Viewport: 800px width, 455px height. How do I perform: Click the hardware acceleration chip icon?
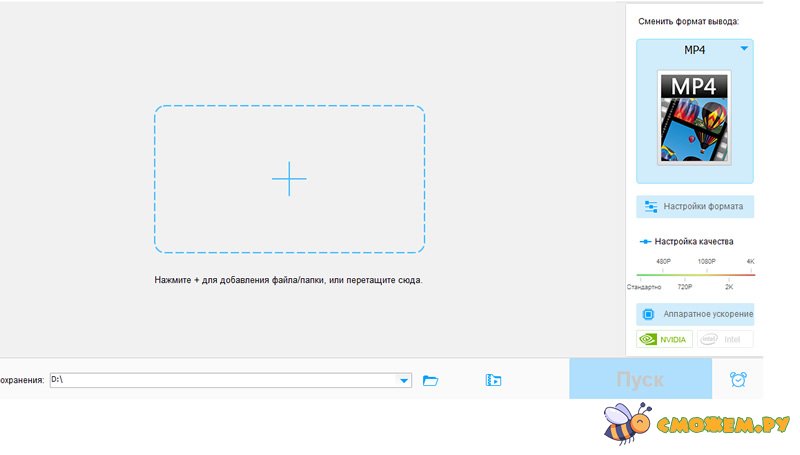(x=648, y=314)
